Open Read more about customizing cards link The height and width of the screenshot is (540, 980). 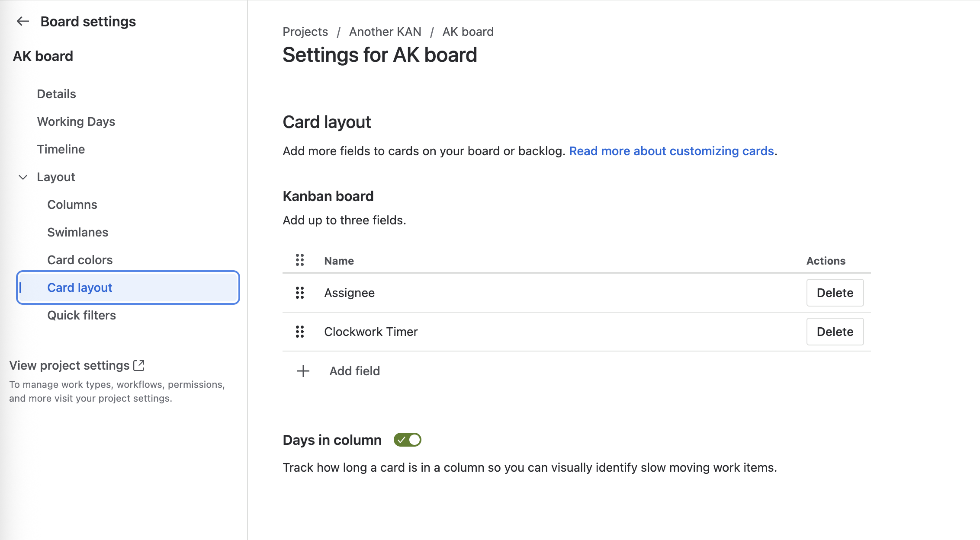click(671, 151)
